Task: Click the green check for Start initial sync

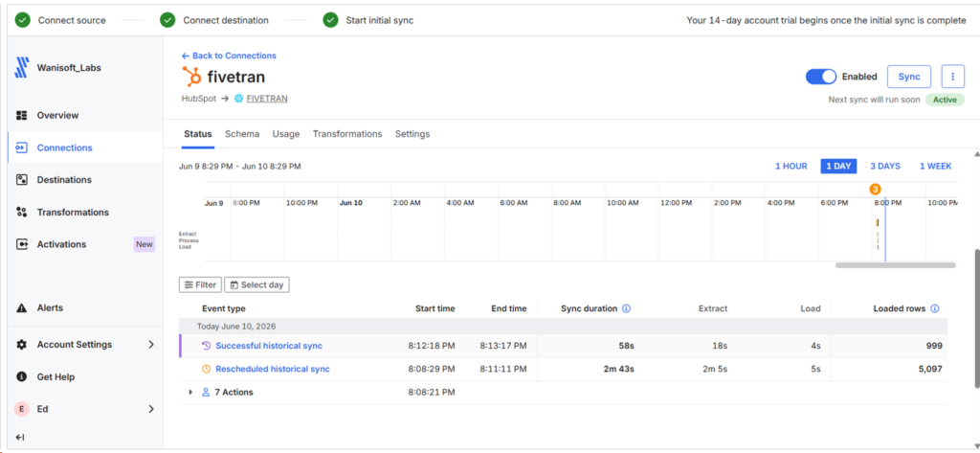Action: point(330,20)
